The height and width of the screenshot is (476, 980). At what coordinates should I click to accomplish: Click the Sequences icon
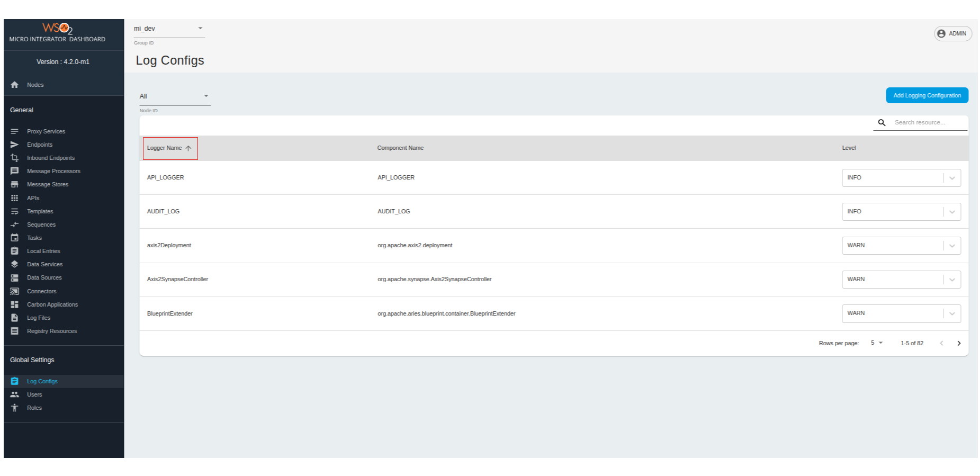coord(14,224)
